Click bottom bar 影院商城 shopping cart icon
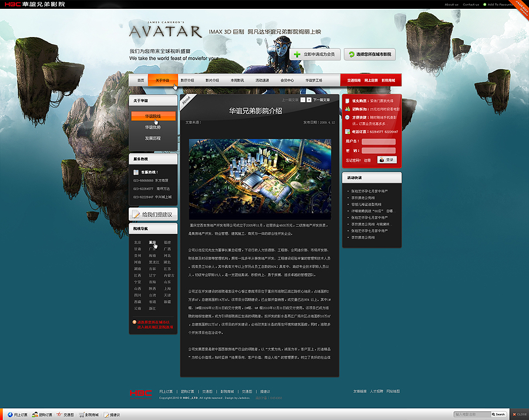This screenshot has width=529, height=420. point(82,415)
